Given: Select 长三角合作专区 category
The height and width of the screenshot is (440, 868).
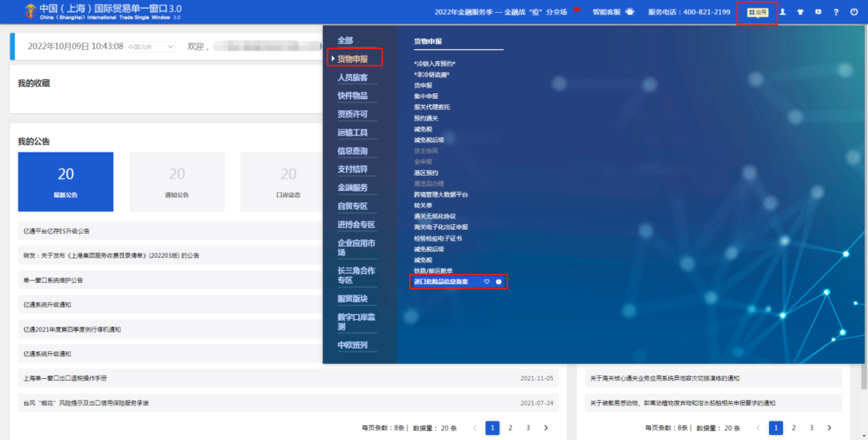Looking at the screenshot, I should click(x=357, y=275).
